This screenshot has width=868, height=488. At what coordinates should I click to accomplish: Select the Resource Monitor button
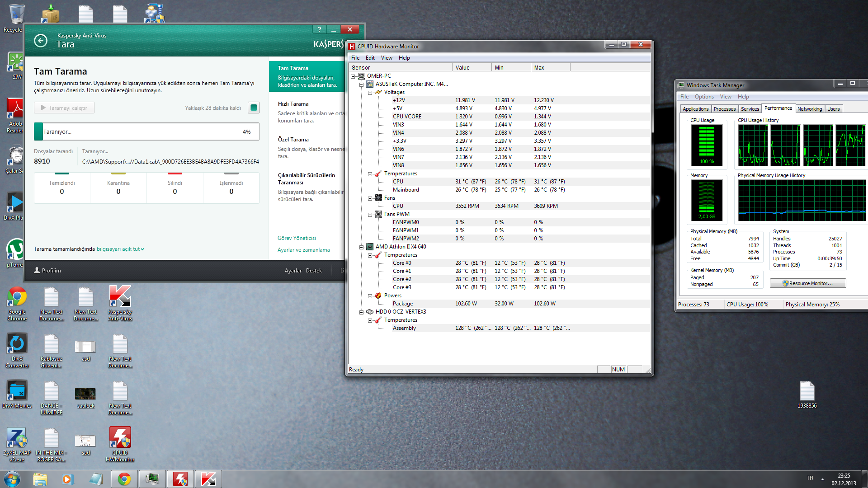tap(808, 283)
